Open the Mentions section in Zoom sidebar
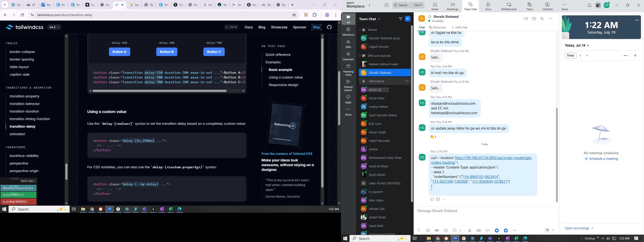 coord(348,32)
